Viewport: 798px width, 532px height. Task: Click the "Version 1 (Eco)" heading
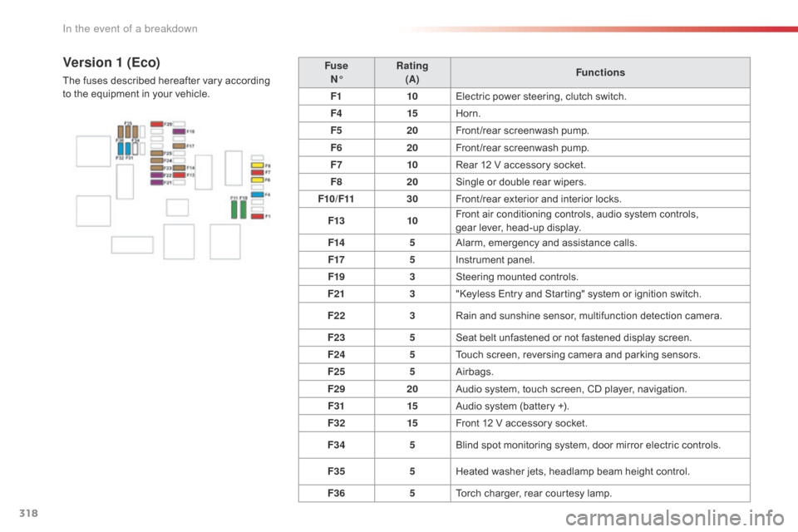109,62
